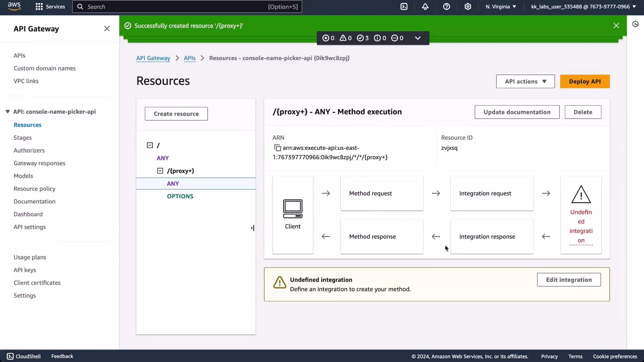Click CloudShell icon in footer
644x362 pixels.
click(x=10, y=356)
